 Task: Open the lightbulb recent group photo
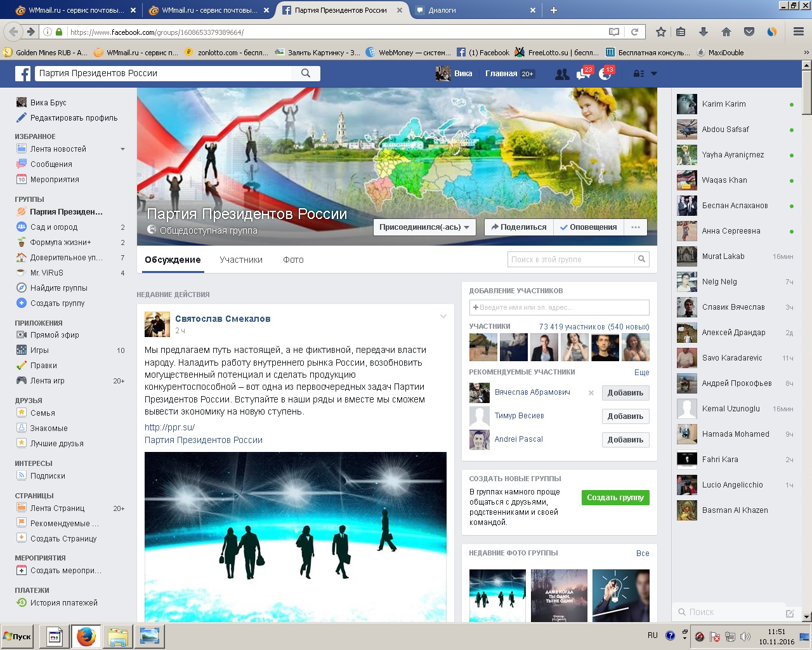click(x=621, y=596)
